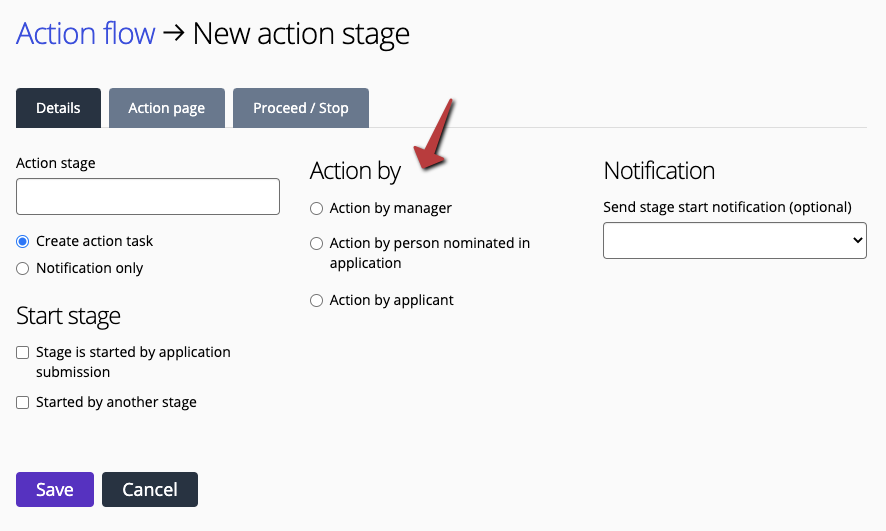The width and height of the screenshot is (886, 531).
Task: Go to the Proceed / Stop tab
Action: click(x=301, y=108)
